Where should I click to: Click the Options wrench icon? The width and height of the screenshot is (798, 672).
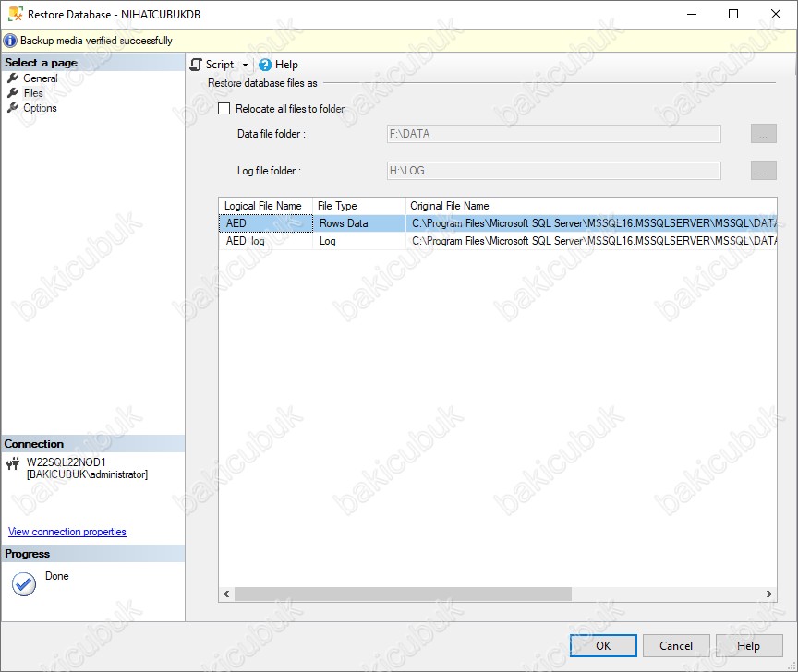coord(13,108)
